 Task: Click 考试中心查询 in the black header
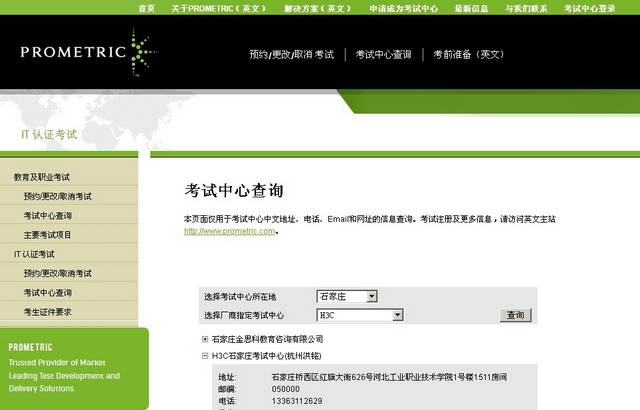tap(383, 54)
